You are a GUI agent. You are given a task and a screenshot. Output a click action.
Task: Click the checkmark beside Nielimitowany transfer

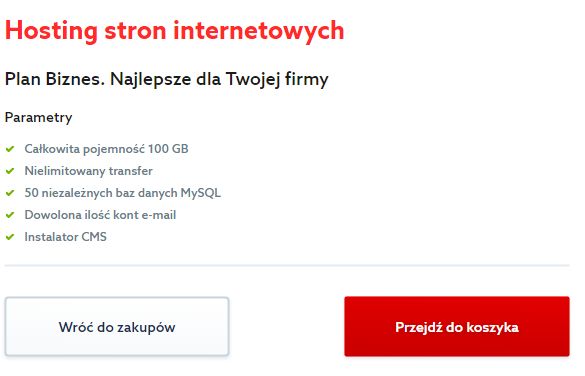(x=10, y=171)
